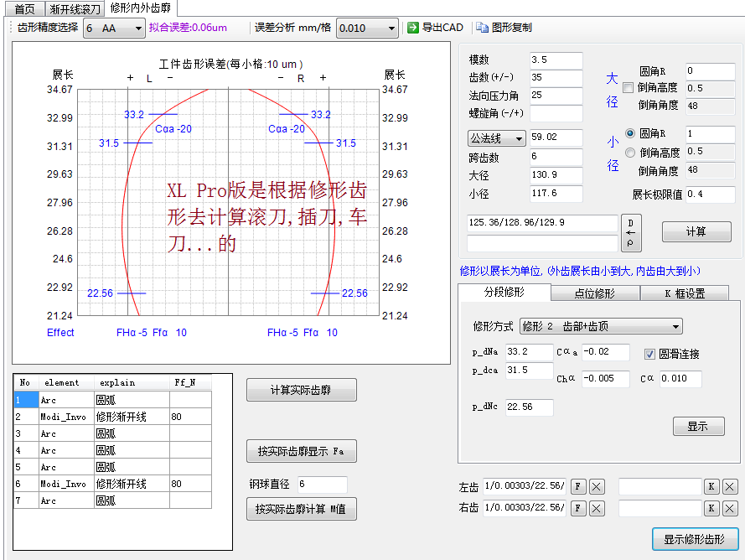Screen dimensions: 745x560
Task: Click the 显示修形齿形 button
Action: (695, 539)
